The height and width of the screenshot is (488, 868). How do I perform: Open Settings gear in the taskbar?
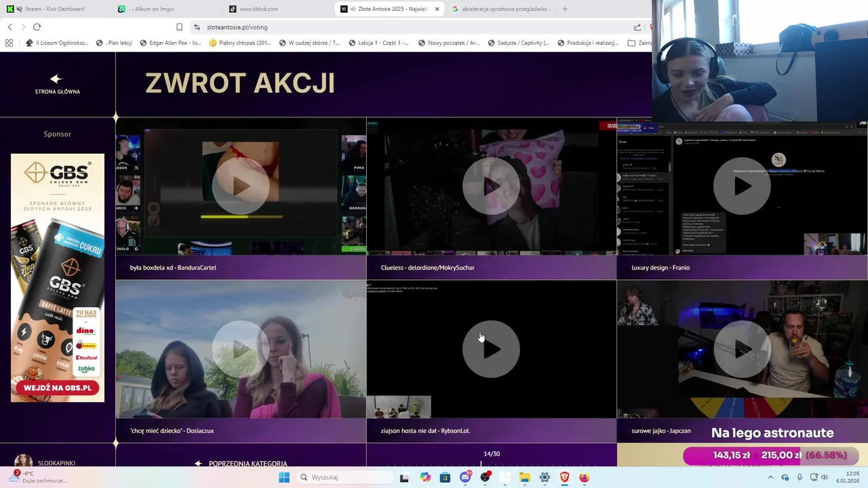click(545, 477)
